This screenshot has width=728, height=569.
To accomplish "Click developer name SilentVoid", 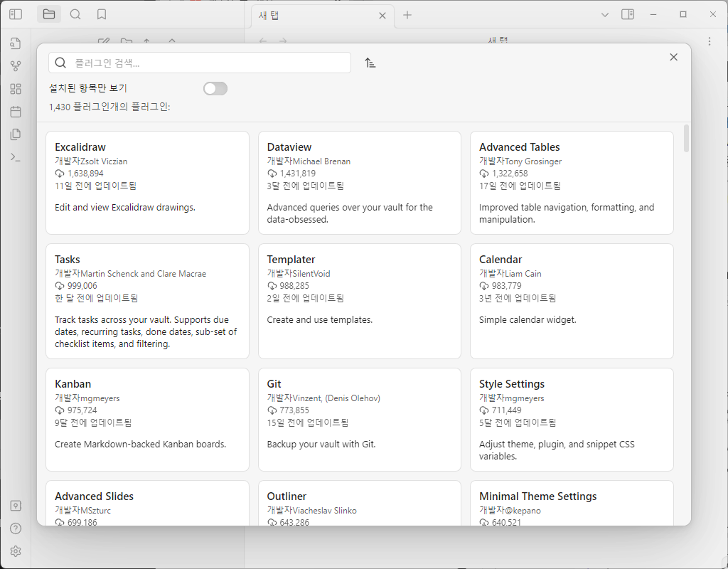I will [311, 274].
